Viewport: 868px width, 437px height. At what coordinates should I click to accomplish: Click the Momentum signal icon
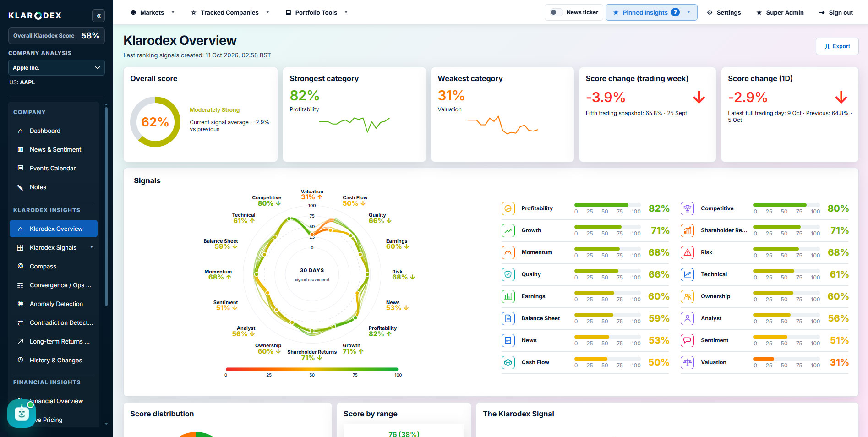(x=508, y=252)
